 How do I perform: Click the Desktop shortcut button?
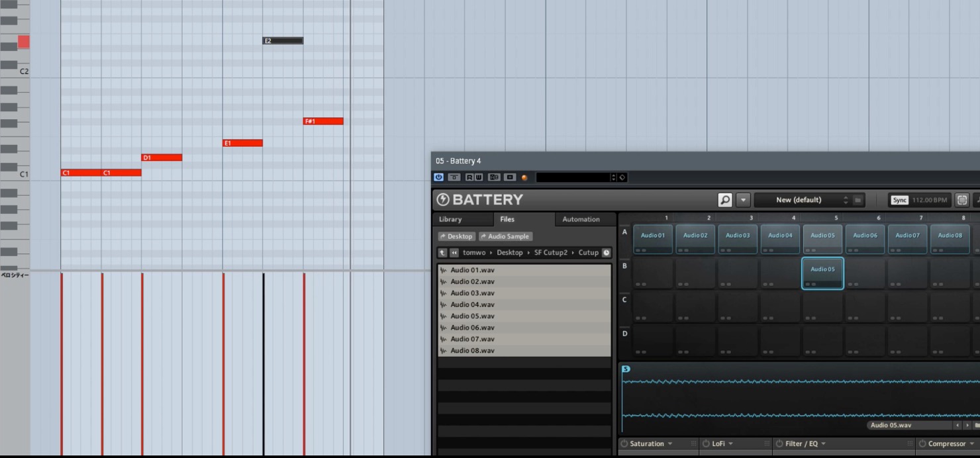tap(456, 236)
